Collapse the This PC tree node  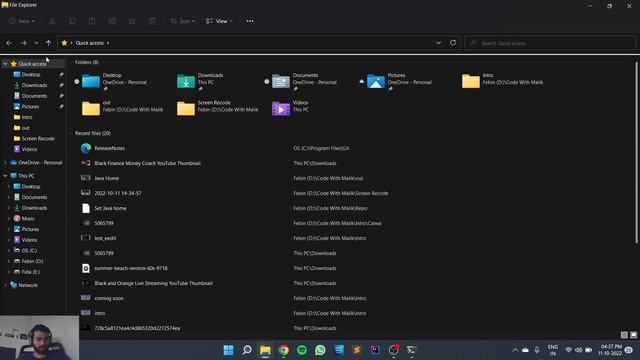[x=5, y=176]
